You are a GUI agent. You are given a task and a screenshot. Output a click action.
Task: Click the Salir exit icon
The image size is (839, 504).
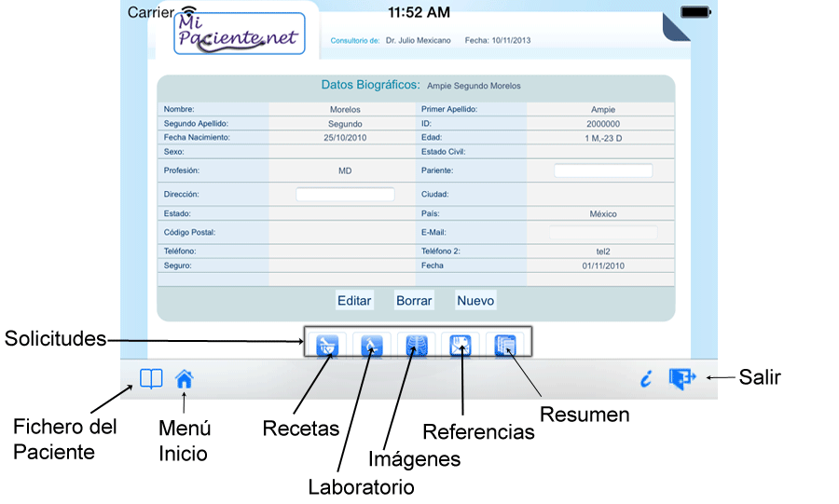[x=682, y=378]
